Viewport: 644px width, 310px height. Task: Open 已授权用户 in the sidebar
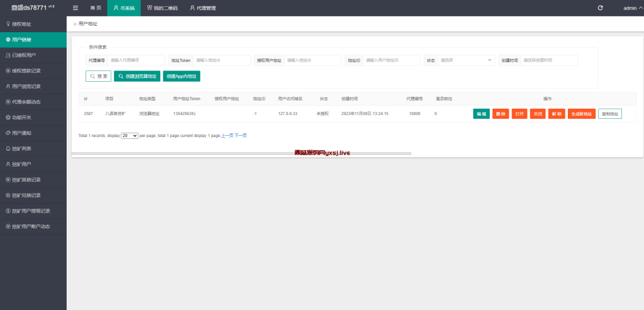coord(24,55)
